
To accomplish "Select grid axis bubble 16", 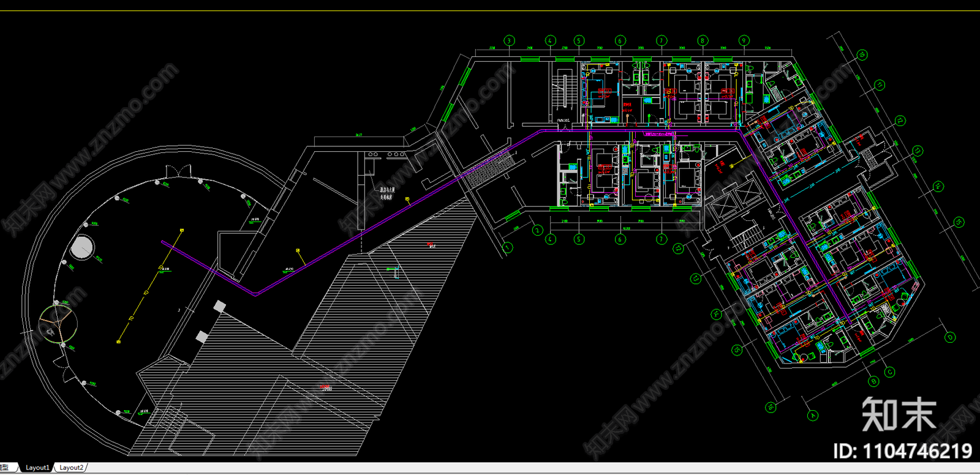I will 771,407.
